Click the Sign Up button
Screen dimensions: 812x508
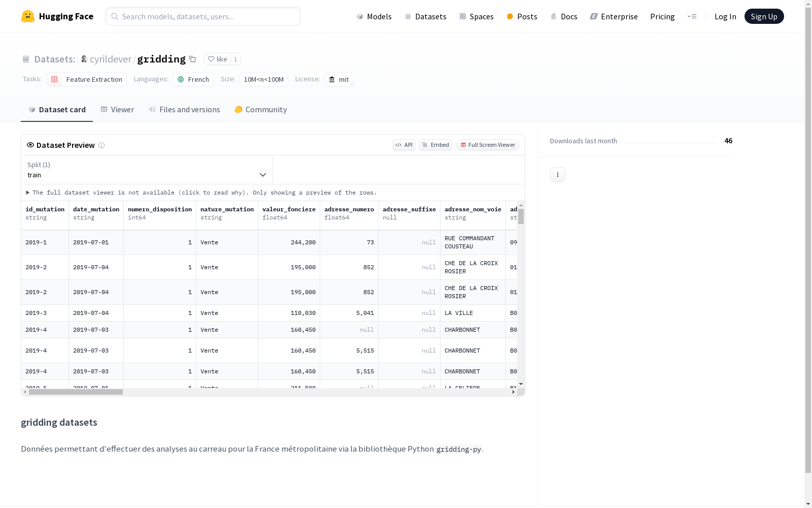[764, 16]
